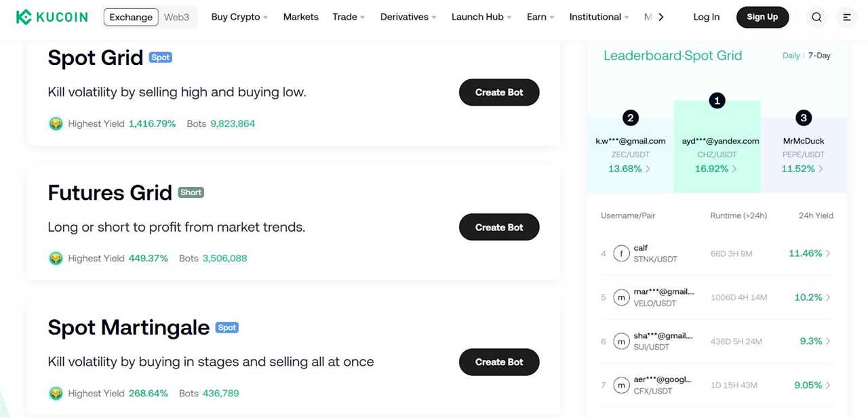This screenshot has width=868, height=418.
Task: Open the hamburger menu
Action: tap(846, 16)
